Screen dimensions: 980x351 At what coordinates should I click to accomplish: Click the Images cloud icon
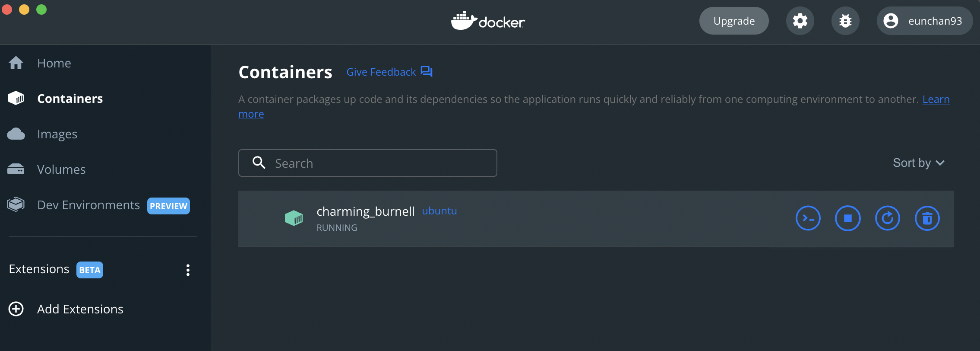(16, 134)
